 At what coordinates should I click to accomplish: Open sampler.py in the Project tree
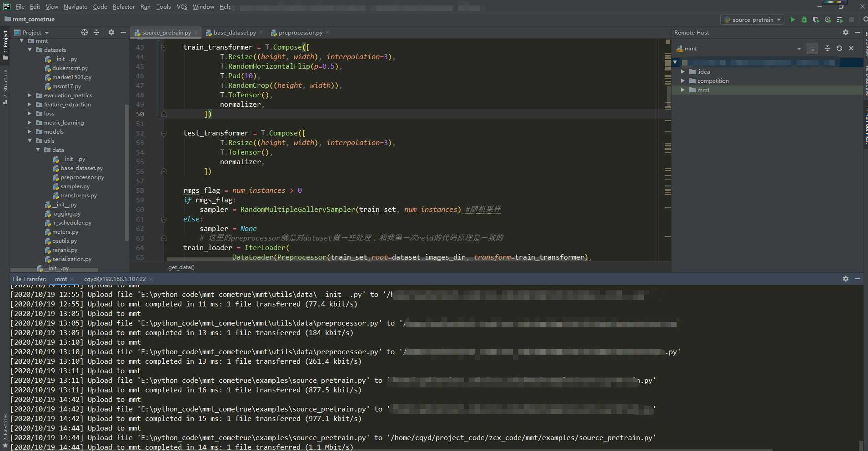tap(75, 186)
